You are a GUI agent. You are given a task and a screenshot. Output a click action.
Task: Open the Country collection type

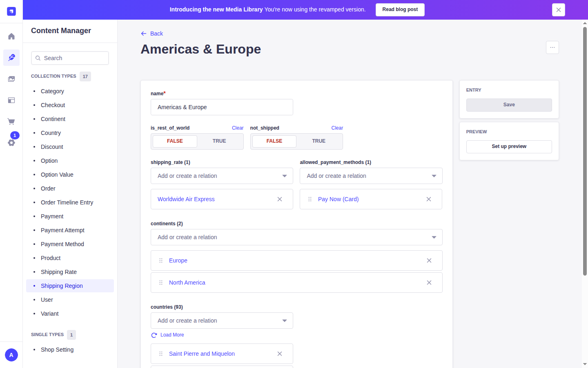(x=51, y=133)
